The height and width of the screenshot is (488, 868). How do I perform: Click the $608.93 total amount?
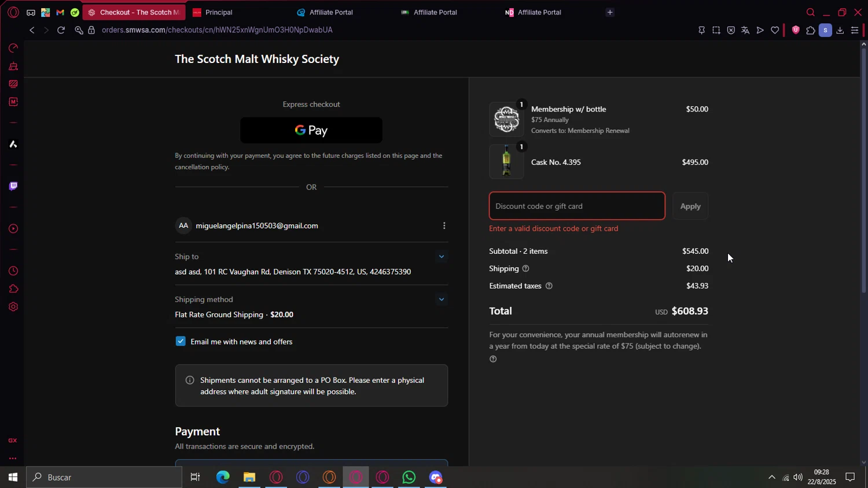pos(690,311)
